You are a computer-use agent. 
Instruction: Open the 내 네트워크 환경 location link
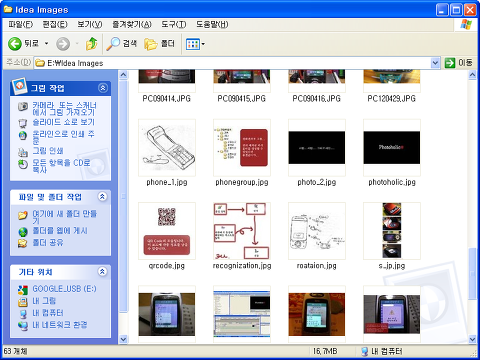click(60, 325)
